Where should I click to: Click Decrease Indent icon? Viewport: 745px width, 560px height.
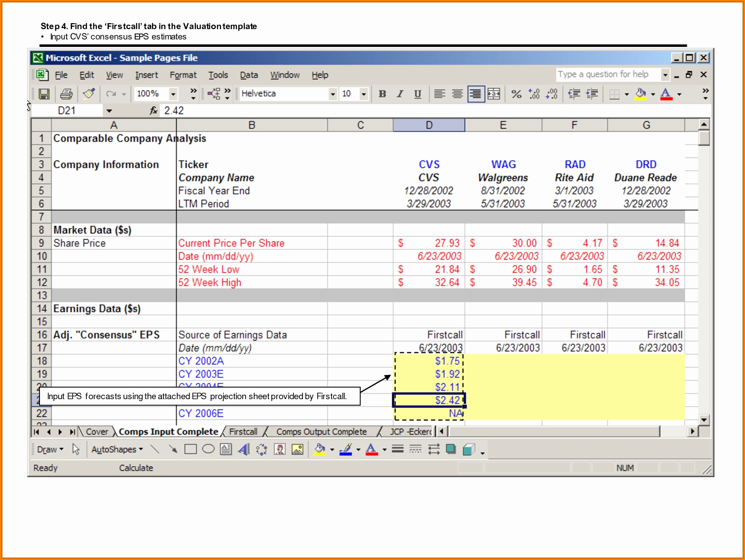point(574,94)
